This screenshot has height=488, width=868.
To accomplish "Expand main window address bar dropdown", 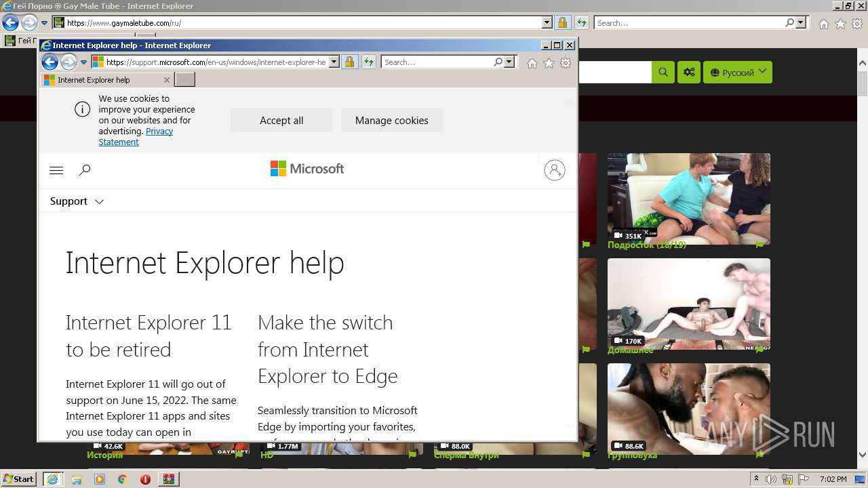I will click(x=547, y=23).
